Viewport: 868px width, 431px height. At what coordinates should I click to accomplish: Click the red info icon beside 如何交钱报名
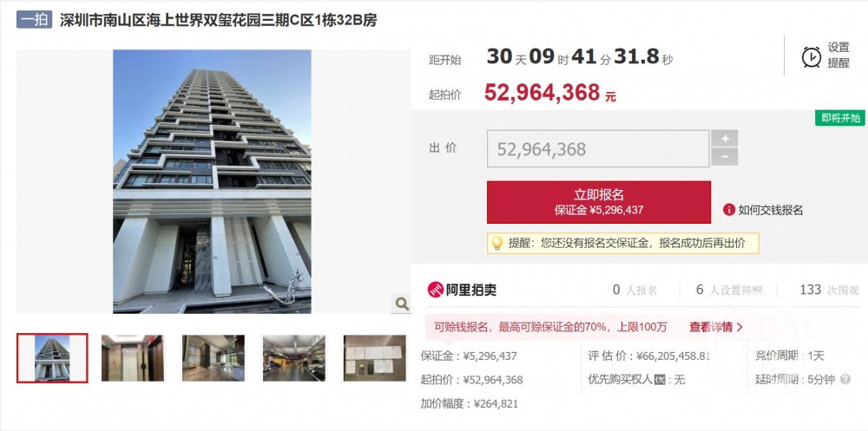click(x=729, y=210)
